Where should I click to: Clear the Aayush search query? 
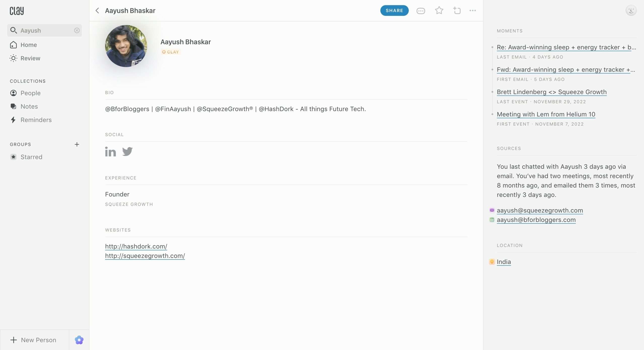click(77, 30)
